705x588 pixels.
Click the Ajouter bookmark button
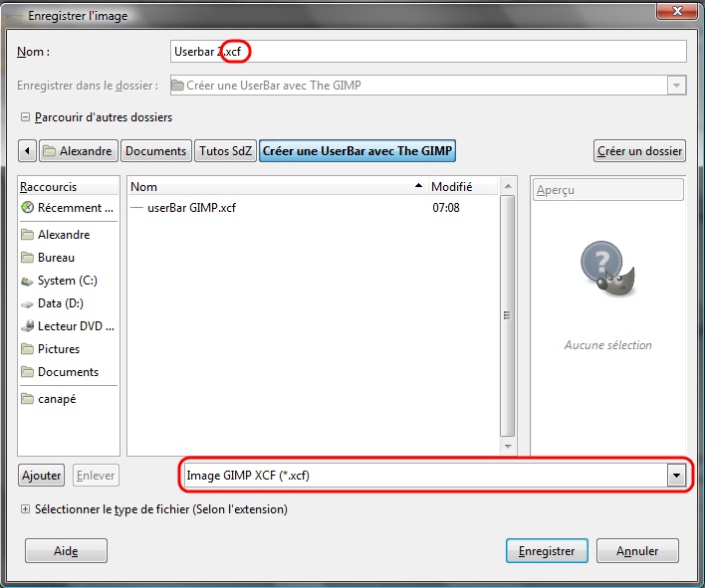click(42, 476)
